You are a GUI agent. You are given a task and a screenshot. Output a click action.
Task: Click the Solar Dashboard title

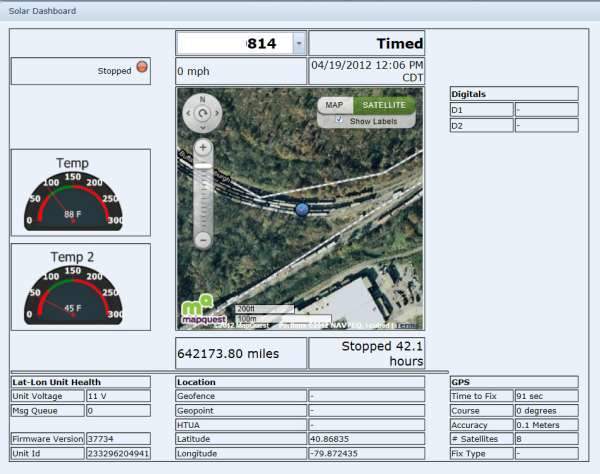[39, 11]
